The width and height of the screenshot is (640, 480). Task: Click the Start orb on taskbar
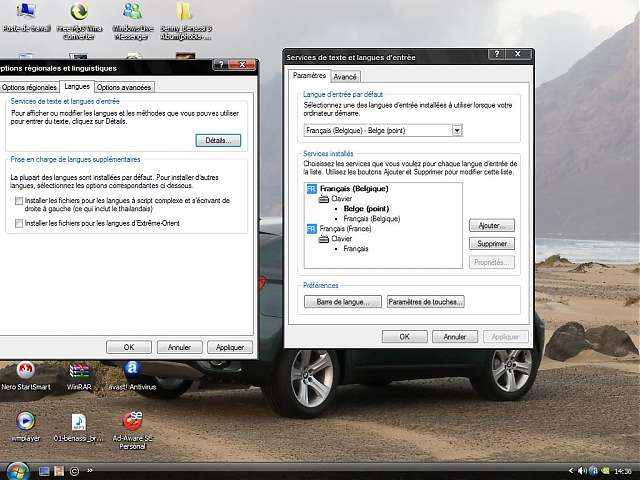click(x=16, y=470)
